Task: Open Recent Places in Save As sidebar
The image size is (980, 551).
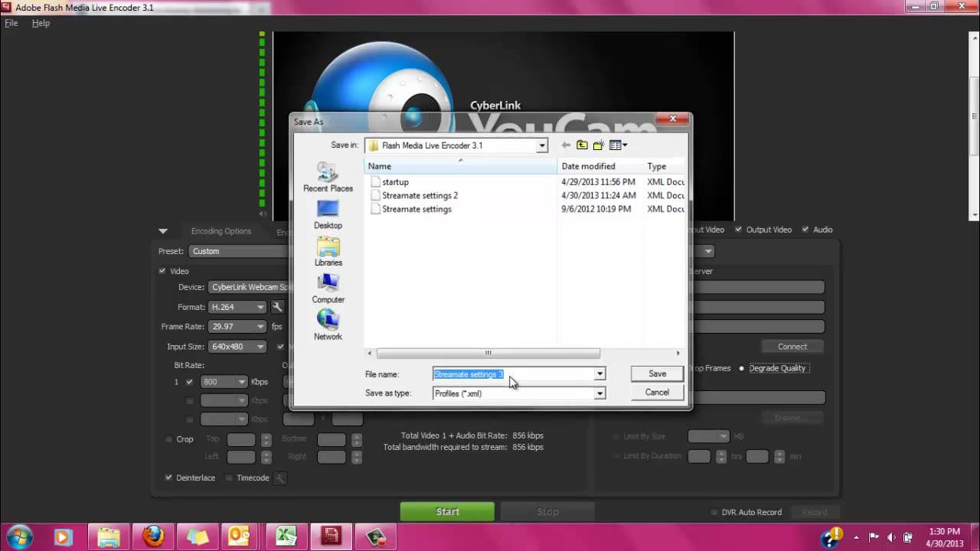Action: coord(328,177)
